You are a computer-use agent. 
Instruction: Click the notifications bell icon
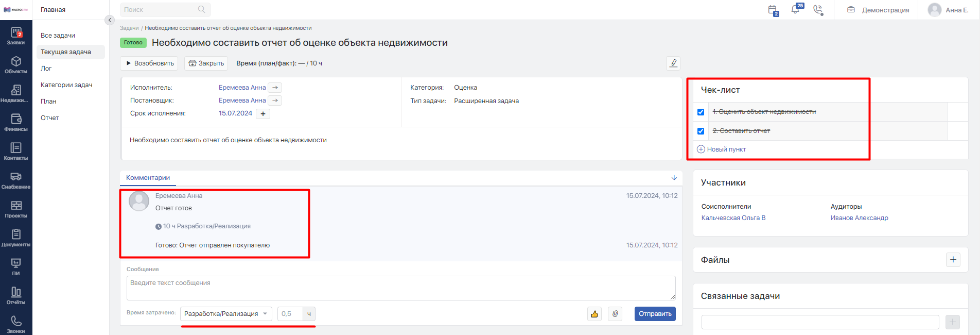pos(796,9)
